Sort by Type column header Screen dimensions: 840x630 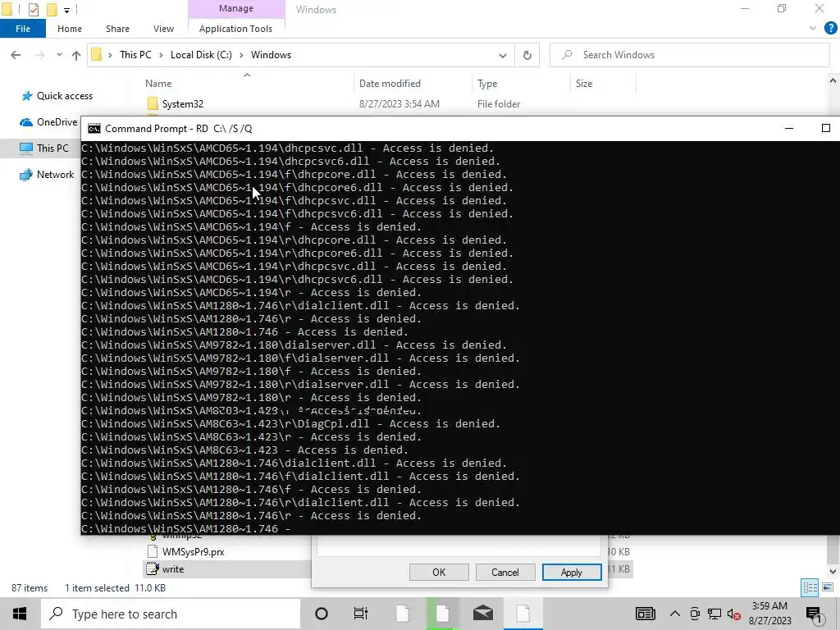coord(487,84)
